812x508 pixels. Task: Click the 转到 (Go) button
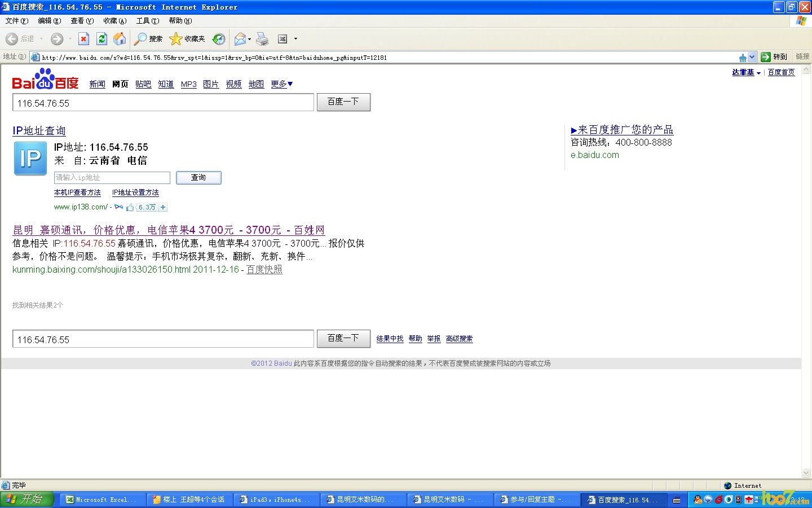point(774,57)
